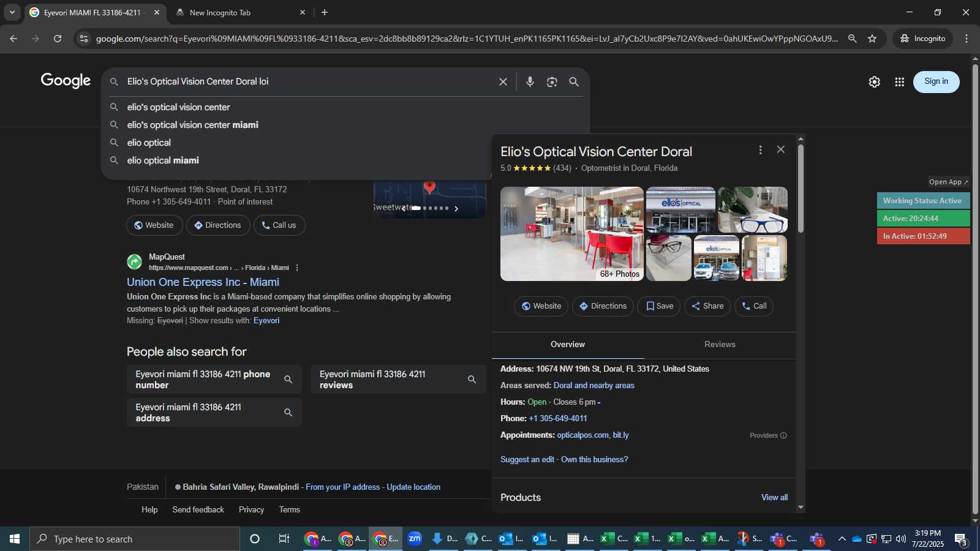Reload the current page
The image size is (980, 551).
58,39
